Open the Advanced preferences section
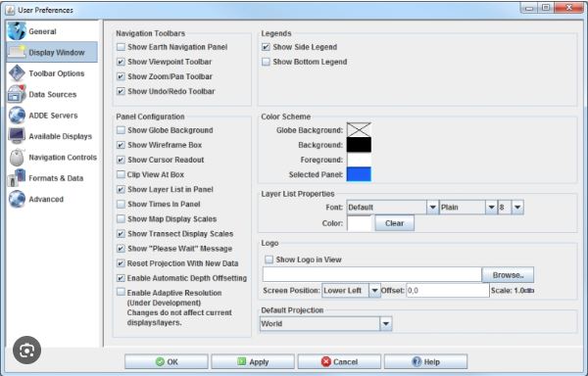The width and height of the screenshot is (588, 376). point(52,199)
